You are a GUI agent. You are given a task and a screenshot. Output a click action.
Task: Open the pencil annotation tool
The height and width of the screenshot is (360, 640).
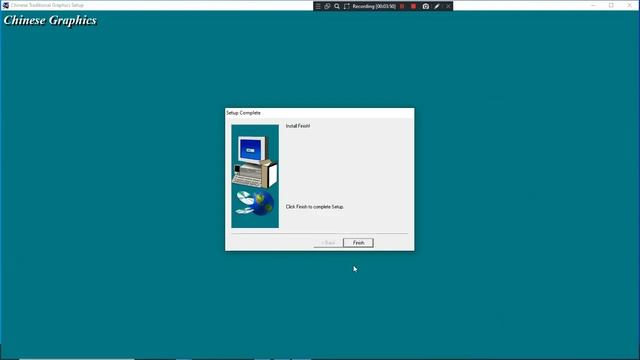coord(437,6)
